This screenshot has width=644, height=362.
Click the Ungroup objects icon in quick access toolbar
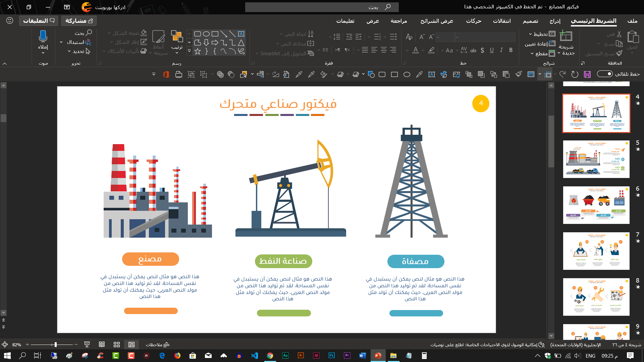(204, 74)
